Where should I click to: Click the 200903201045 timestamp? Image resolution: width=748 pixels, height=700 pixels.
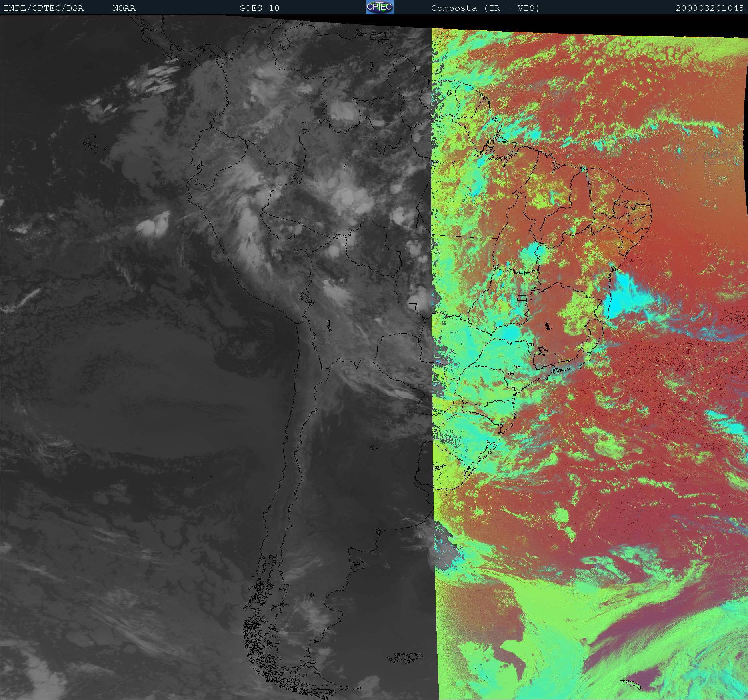pos(710,8)
